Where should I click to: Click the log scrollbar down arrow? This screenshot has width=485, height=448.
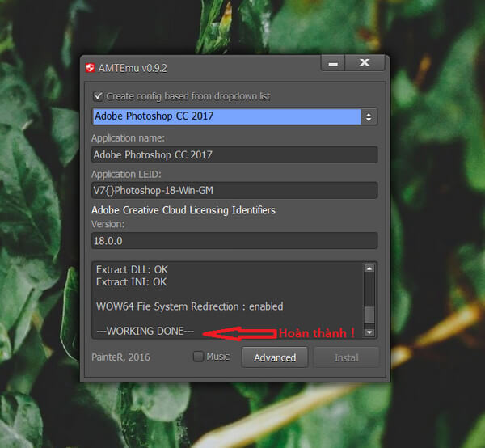(x=369, y=332)
